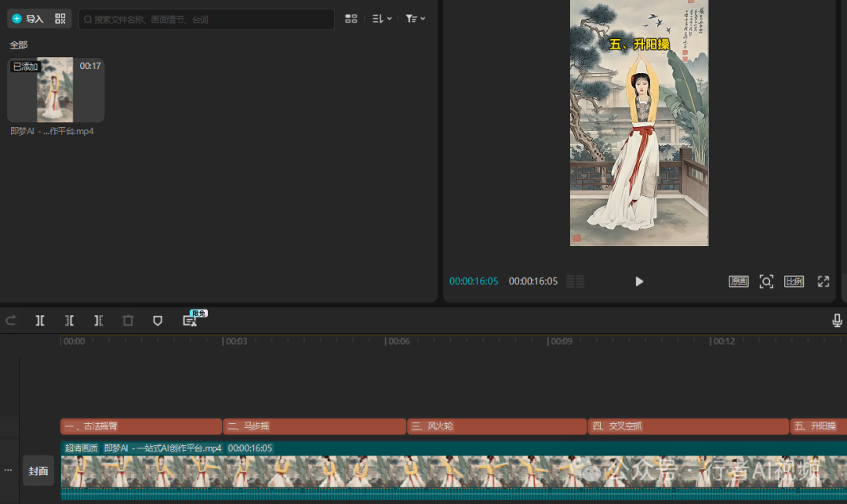The image size is (847, 504).
Task: Click the preview zoom focus icon
Action: (766, 281)
